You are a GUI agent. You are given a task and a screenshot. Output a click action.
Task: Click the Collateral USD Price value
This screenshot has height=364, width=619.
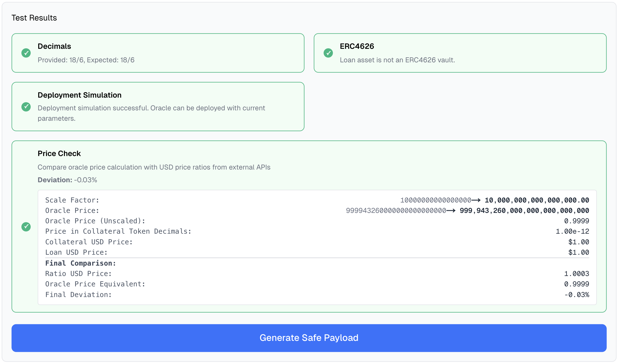pos(578,242)
